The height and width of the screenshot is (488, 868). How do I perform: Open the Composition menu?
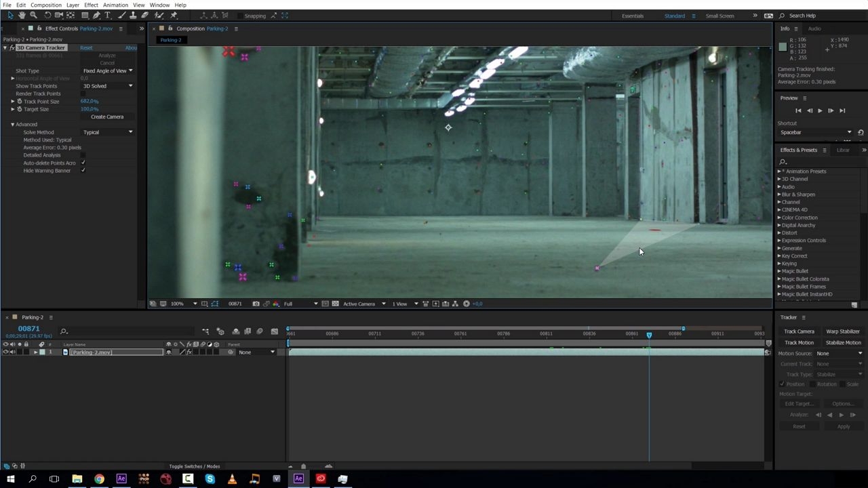pyautogui.click(x=46, y=5)
